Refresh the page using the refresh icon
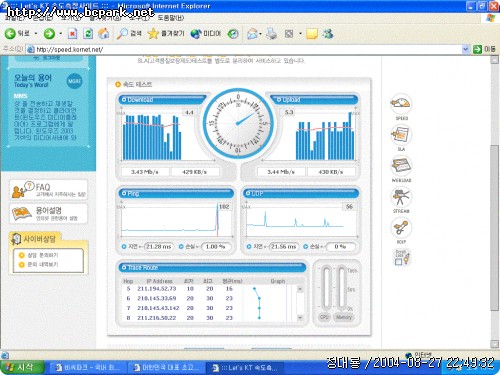The width and height of the screenshot is (500, 375). 88,33
